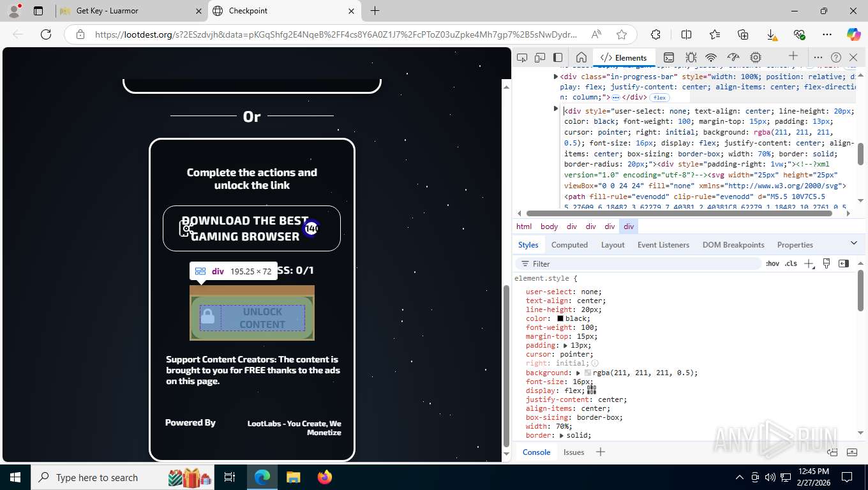Open the Issues drawer tab
868x490 pixels.
[574, 452]
